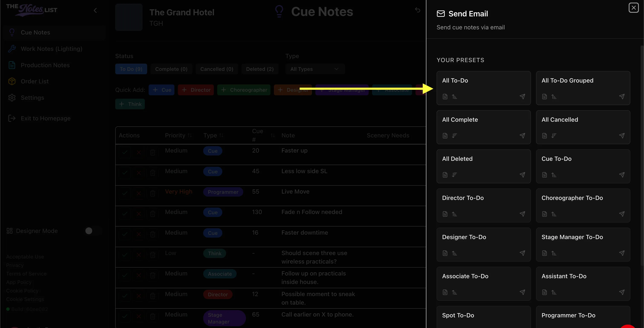644x328 pixels.
Task: Go to Production Notes
Action: 55,65
